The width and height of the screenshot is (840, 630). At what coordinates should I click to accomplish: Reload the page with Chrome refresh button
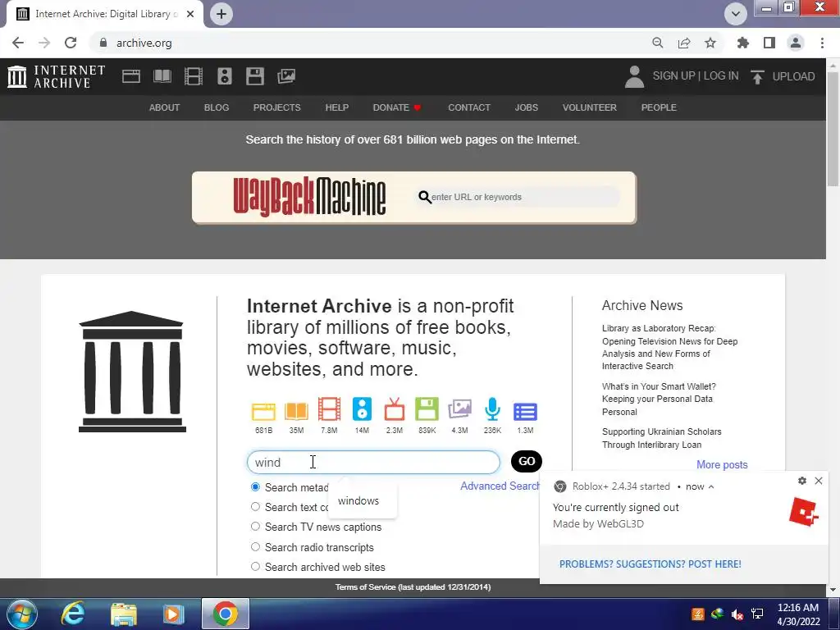click(71, 43)
